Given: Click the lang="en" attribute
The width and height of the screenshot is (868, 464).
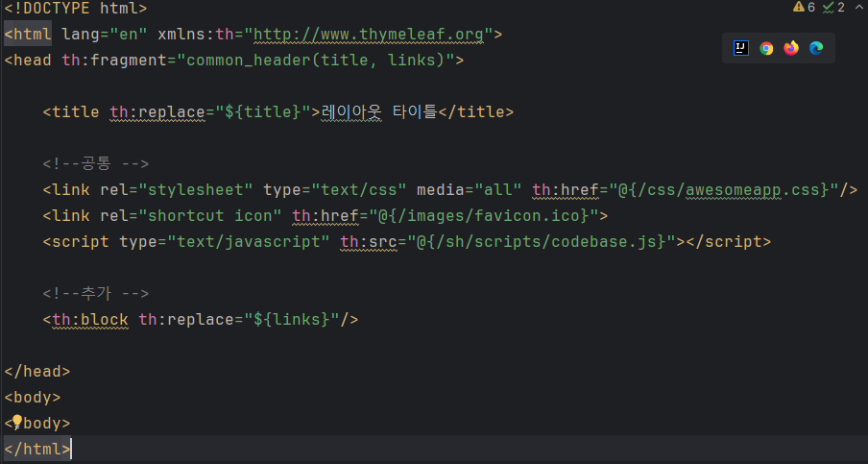Looking at the screenshot, I should point(105,35).
